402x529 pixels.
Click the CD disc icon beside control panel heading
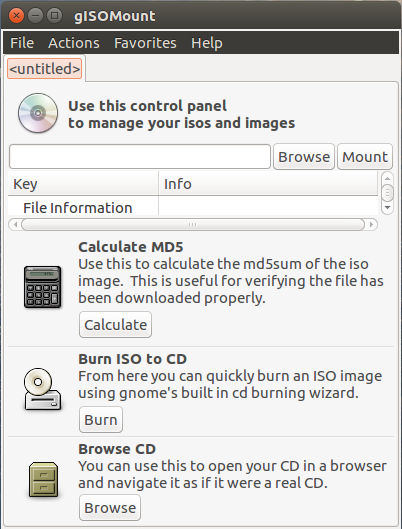pyautogui.click(x=38, y=113)
